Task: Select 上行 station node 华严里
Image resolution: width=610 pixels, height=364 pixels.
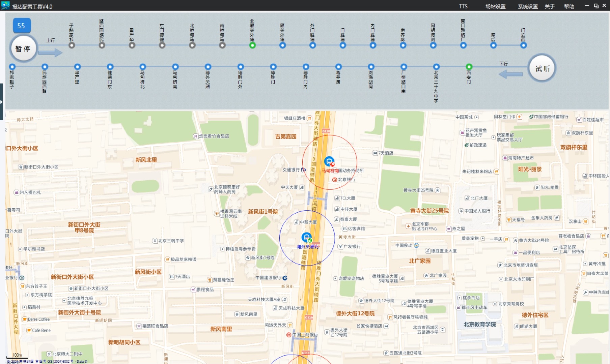Action: point(132,45)
